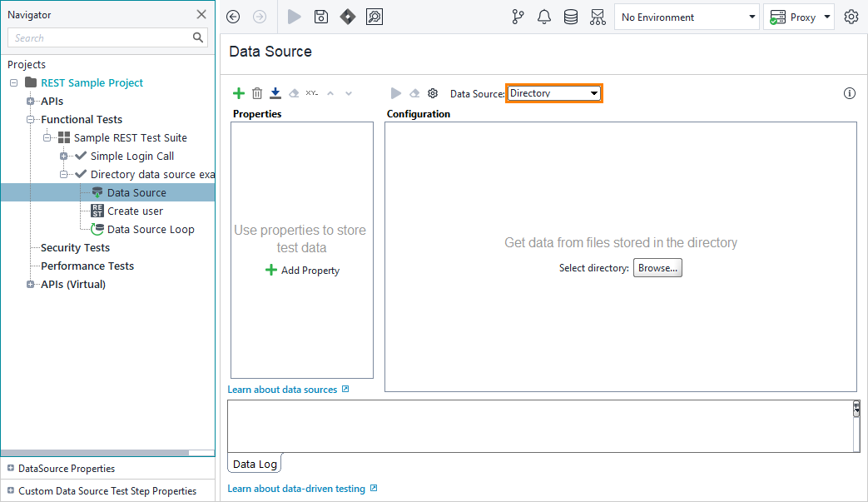Screen dimensions: 868x502
Task: Open the notifications bell
Action: coord(544,17)
